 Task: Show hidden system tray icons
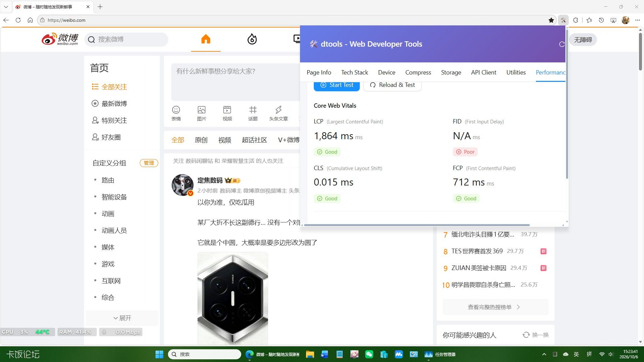[x=544, y=354]
